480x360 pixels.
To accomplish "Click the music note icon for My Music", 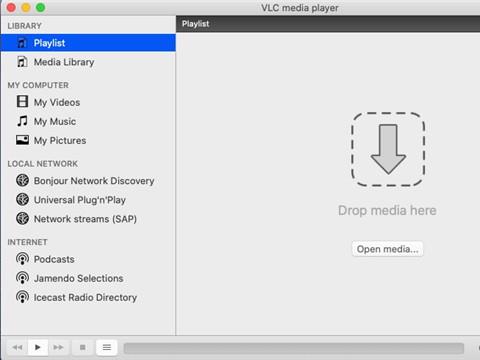I will pyautogui.click(x=22, y=121).
